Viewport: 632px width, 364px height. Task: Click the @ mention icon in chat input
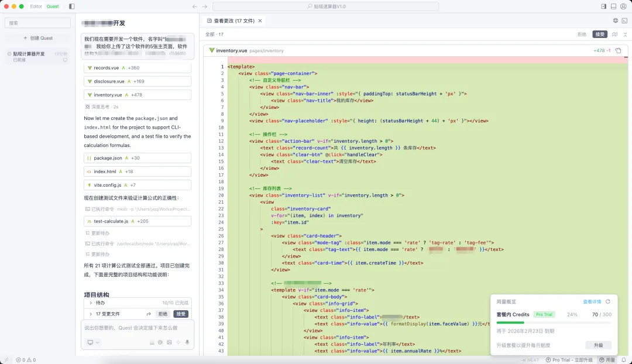(x=160, y=342)
